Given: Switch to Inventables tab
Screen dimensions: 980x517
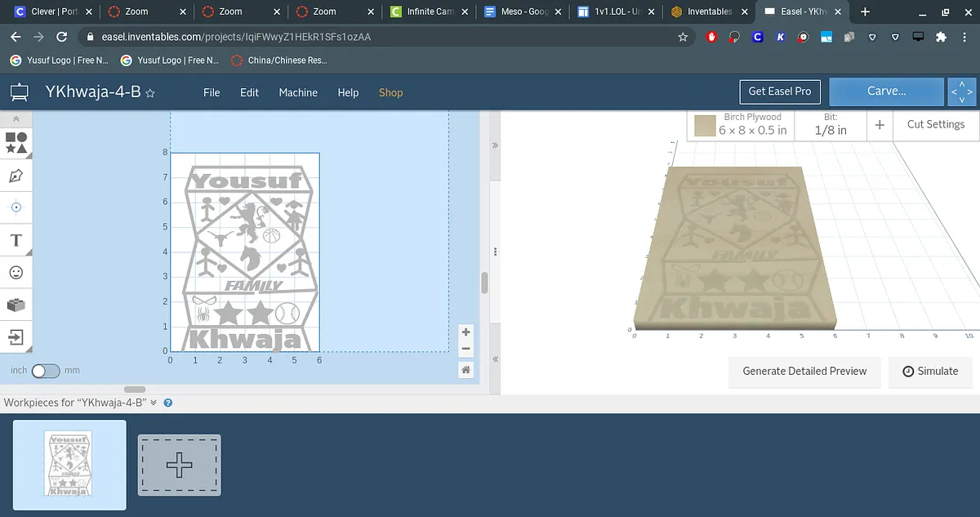Looking at the screenshot, I should click(x=709, y=11).
